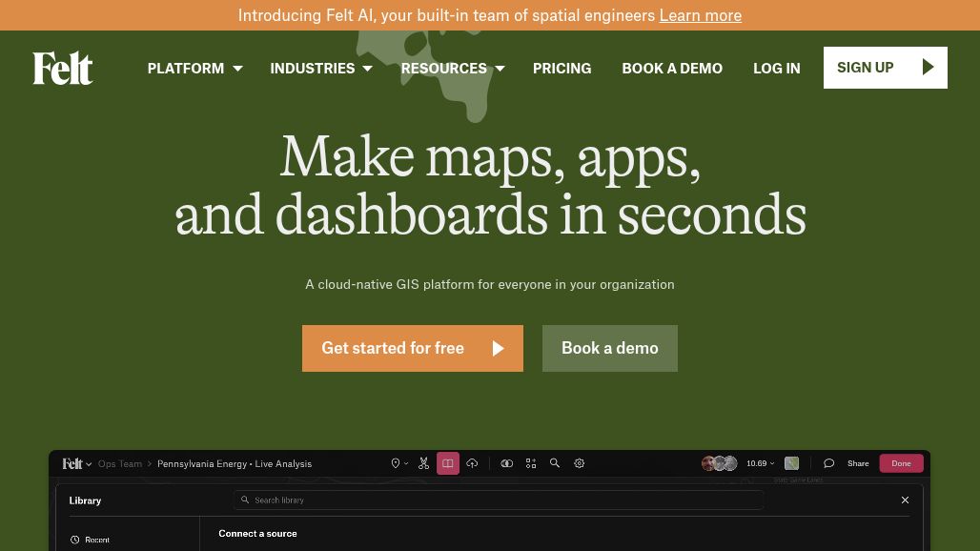980x551 pixels.
Task: Click the Search library input field
Action: point(499,500)
